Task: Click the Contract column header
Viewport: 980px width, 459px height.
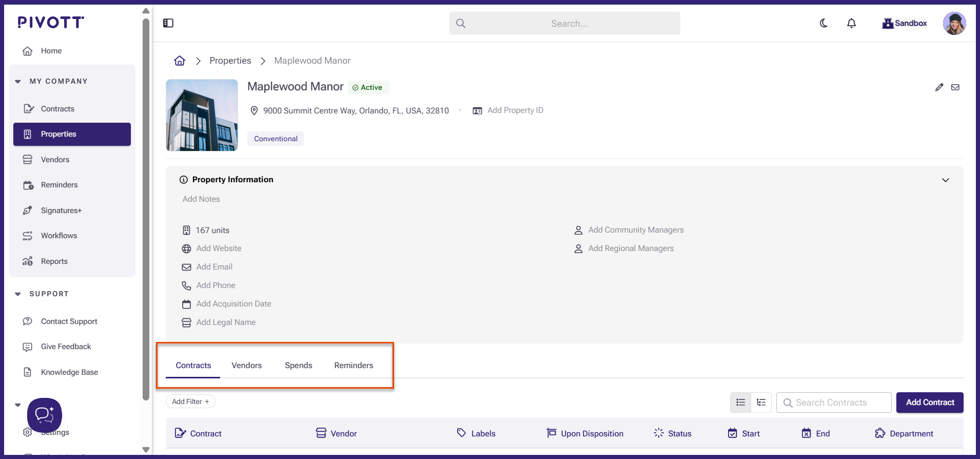Action: 199,433
